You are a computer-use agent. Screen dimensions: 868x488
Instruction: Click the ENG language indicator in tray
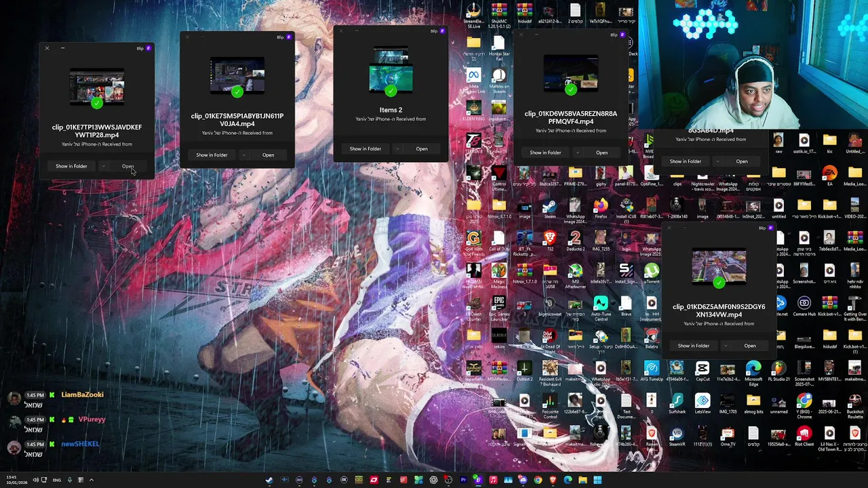pos(57,480)
